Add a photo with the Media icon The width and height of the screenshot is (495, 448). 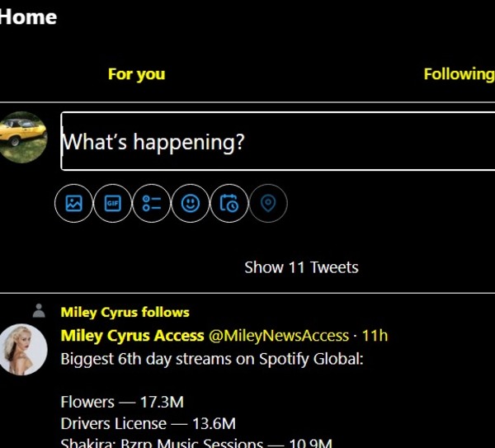coord(73,203)
